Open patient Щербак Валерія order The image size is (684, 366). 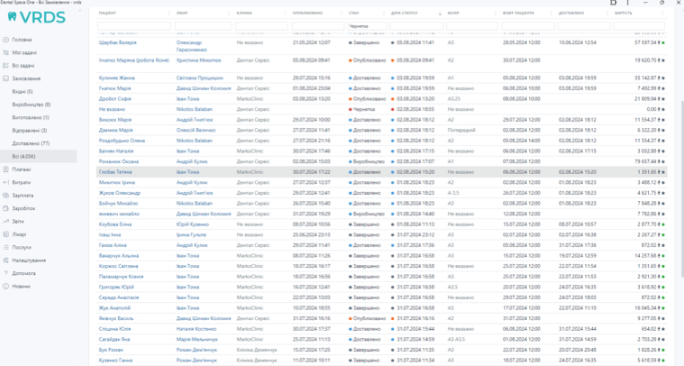click(x=117, y=43)
